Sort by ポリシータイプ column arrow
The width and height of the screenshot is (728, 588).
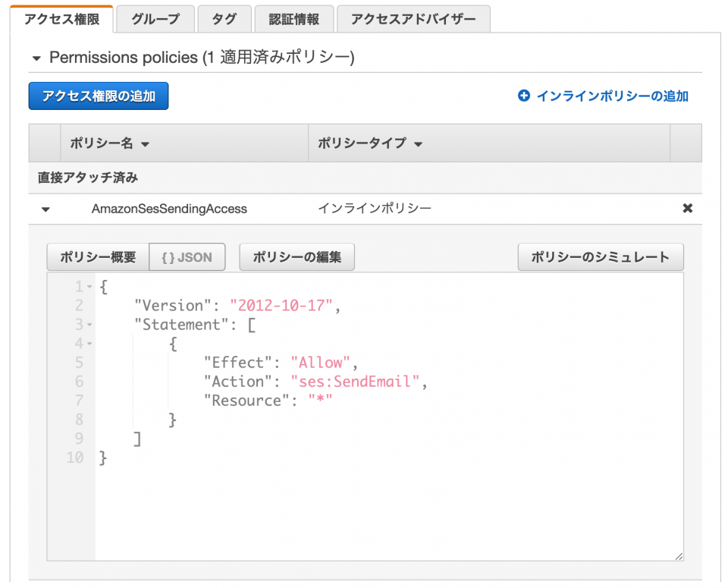(419, 144)
